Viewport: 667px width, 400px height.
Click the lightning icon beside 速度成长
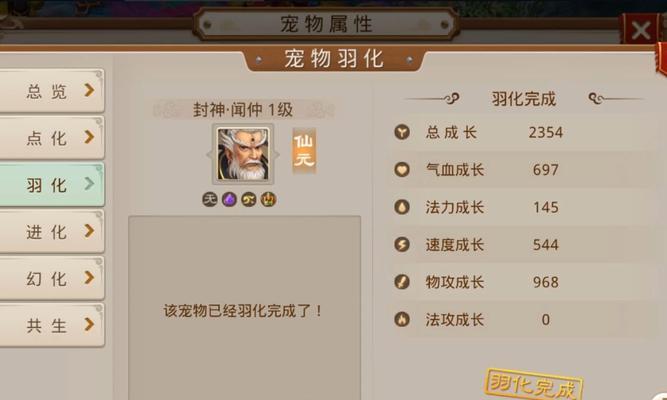(402, 244)
